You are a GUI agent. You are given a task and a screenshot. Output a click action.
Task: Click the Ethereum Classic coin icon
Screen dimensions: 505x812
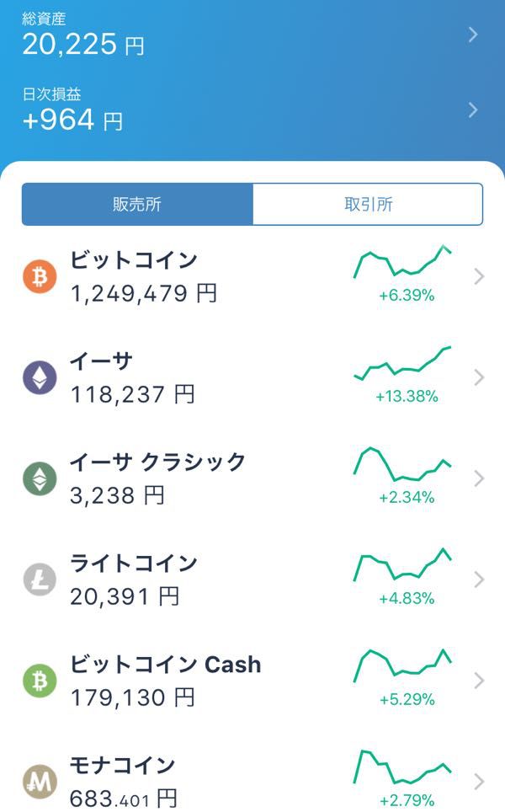(40, 478)
